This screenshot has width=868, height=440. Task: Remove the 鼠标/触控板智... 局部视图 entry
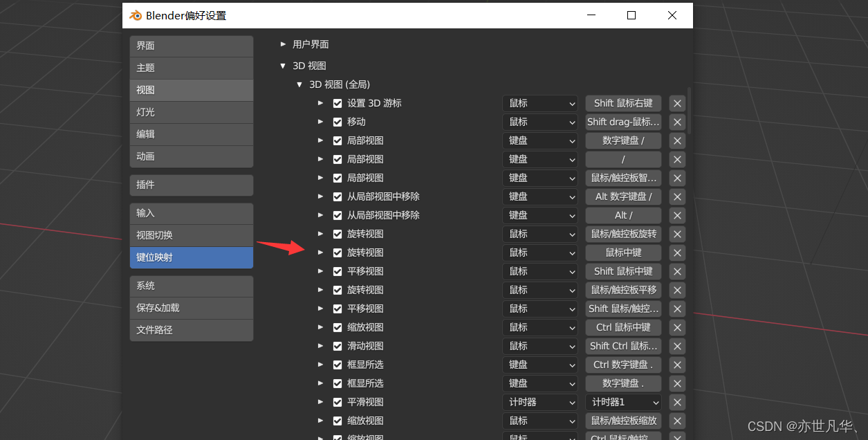point(677,178)
